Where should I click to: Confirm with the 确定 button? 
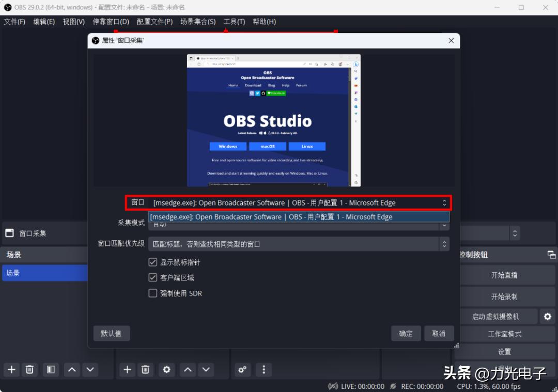[406, 333]
